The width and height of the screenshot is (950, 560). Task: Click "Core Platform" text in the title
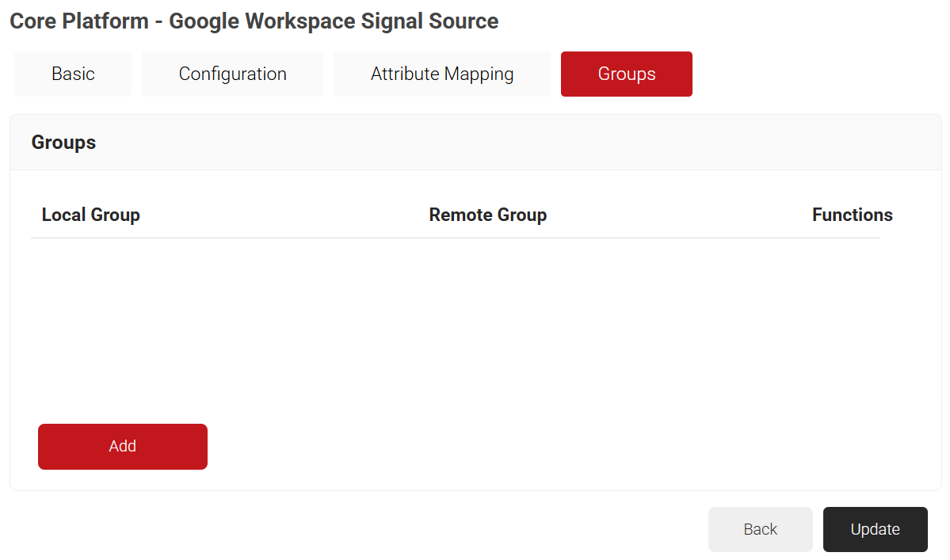click(78, 21)
